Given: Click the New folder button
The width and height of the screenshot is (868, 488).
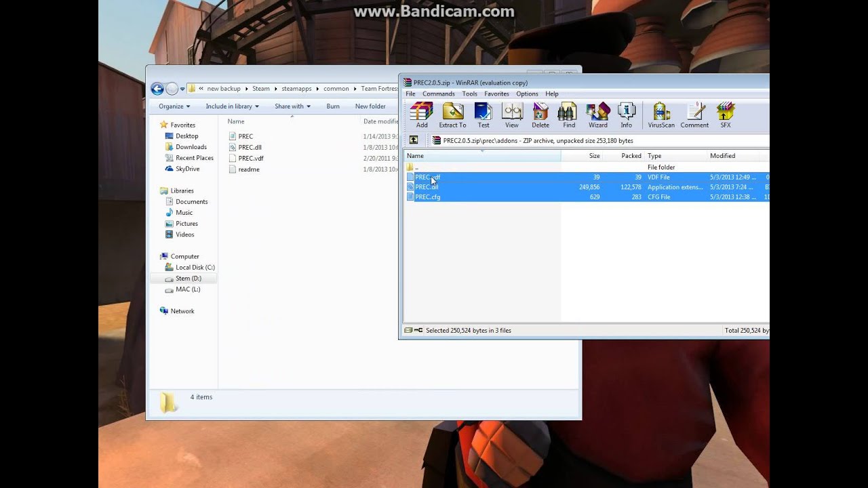Looking at the screenshot, I should [370, 106].
